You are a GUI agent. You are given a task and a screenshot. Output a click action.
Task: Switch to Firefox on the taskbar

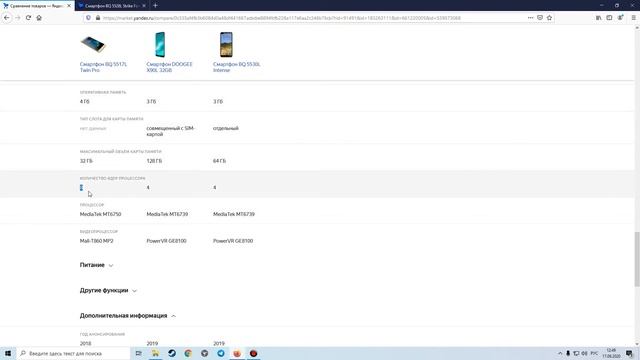(237, 353)
